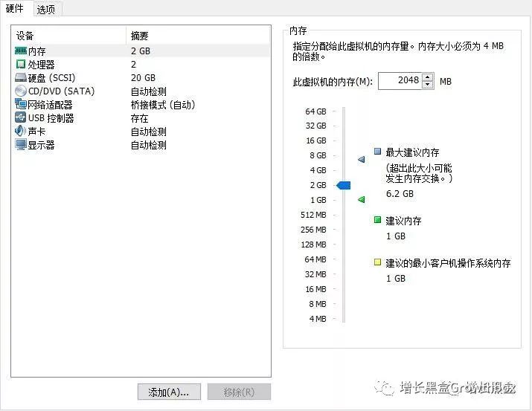The image size is (532, 411).
Task: Click the CD/DVD (SATA) disc icon
Action: pos(21,91)
